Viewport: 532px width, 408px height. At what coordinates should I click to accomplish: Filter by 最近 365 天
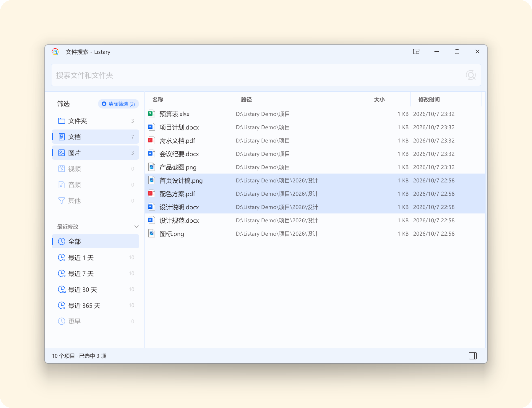pyautogui.click(x=95, y=305)
